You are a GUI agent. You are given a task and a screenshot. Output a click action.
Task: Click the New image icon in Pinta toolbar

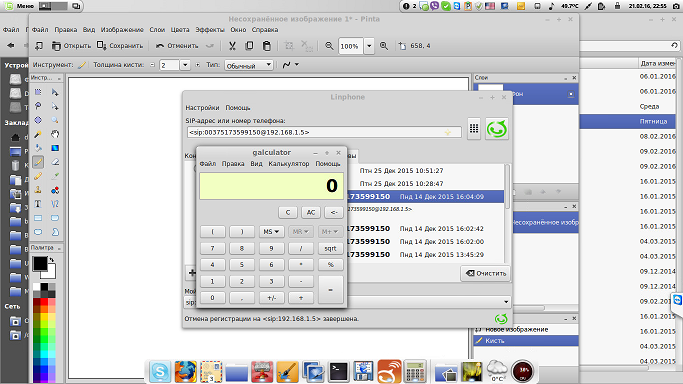[39, 46]
